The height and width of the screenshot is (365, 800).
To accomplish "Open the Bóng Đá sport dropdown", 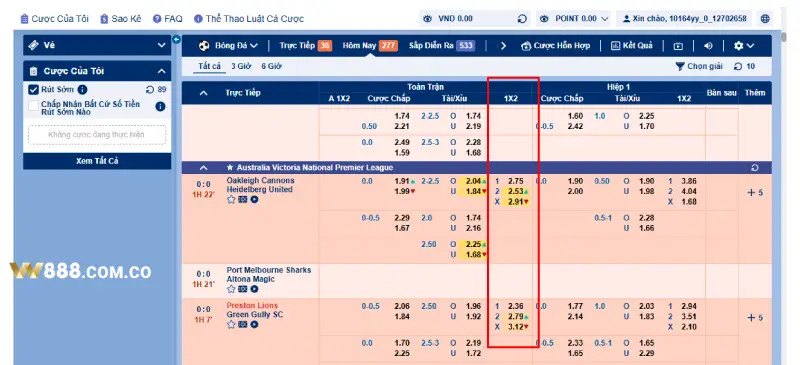I will click(x=228, y=45).
